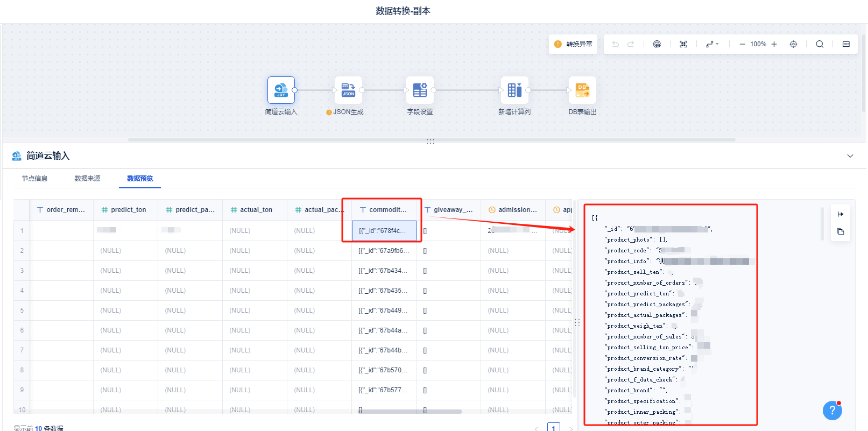Click the fit-to-screen icon
This screenshot has width=868, height=431.
pos(683,44)
